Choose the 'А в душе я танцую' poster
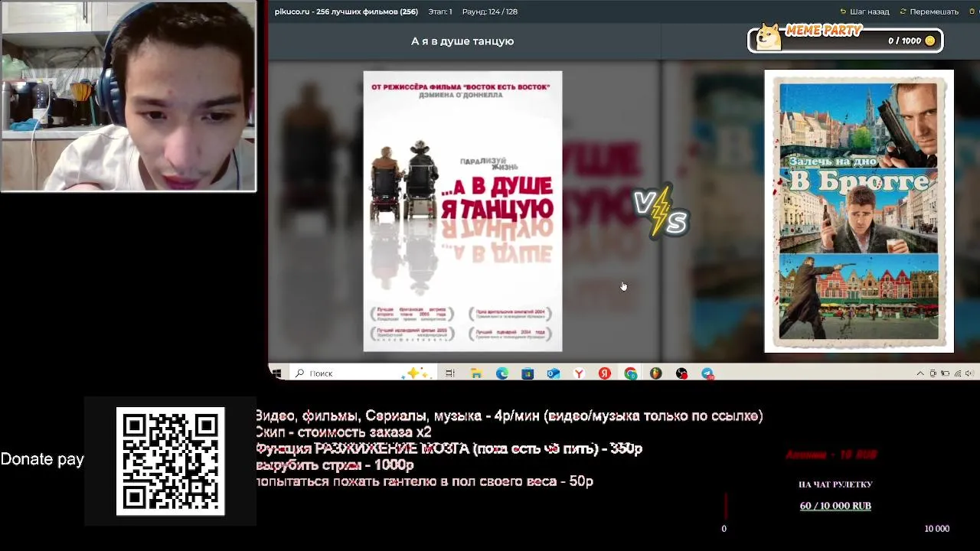 point(462,211)
